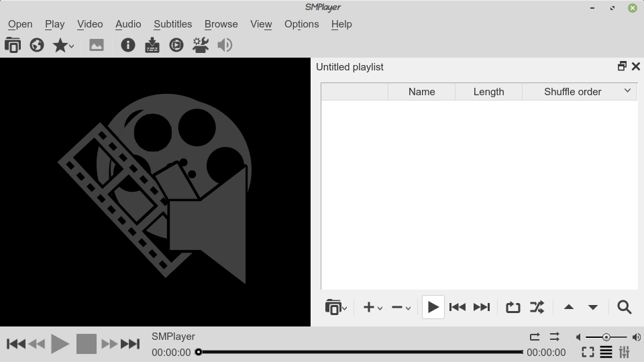Expand the playlist remove (−) dropdown
Screen dimensions: 644x362
401,307
